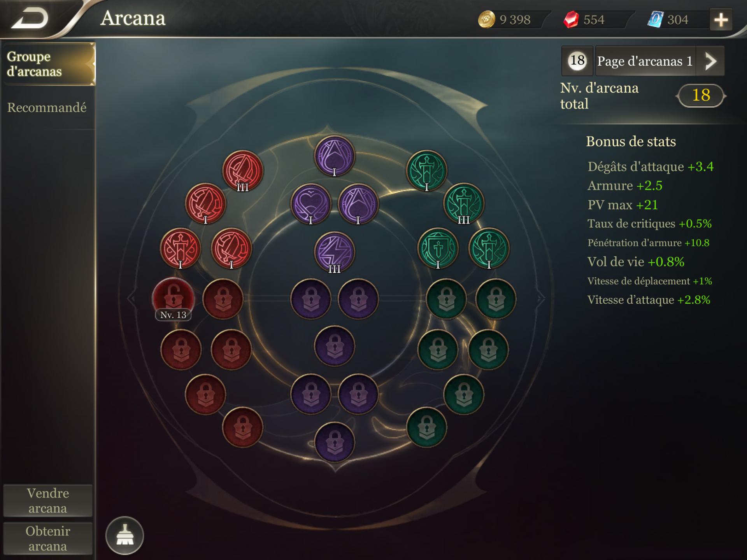Click the Vendre arcana button

[48, 500]
